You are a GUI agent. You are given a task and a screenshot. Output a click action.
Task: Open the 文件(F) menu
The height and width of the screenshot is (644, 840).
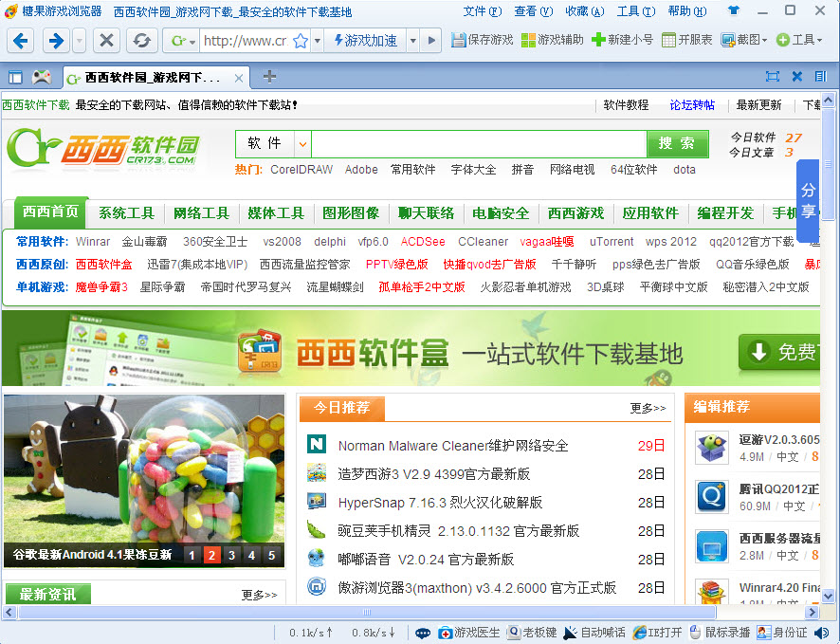483,11
